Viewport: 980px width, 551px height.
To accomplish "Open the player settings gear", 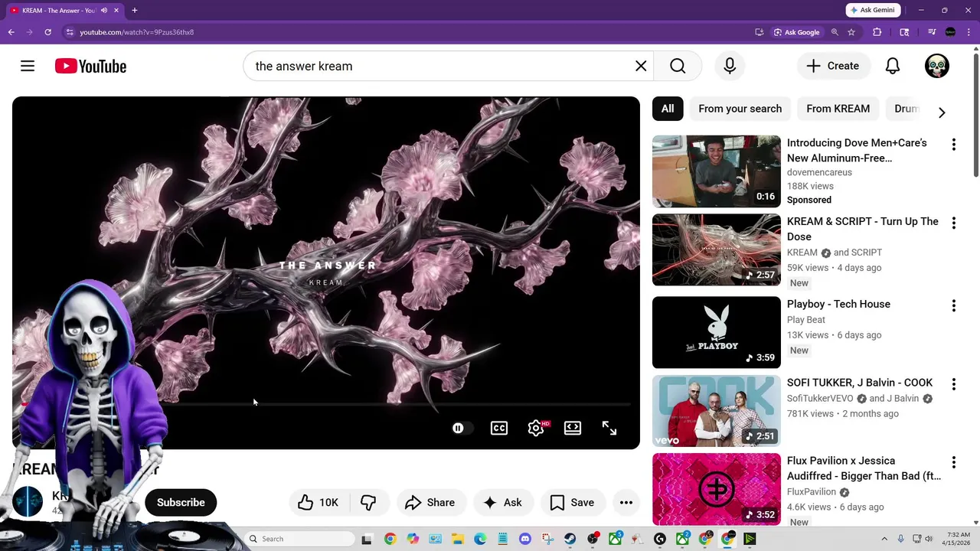I will 536,429.
